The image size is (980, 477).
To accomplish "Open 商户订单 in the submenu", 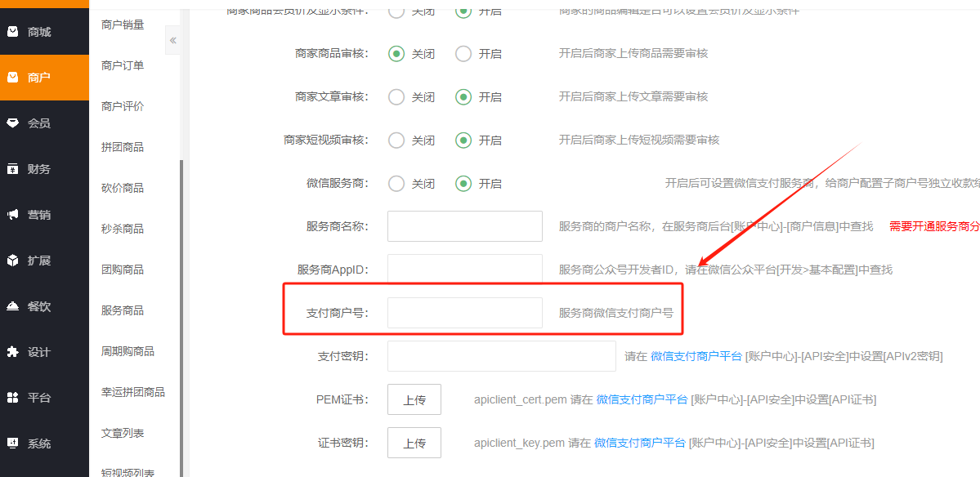I will click(x=123, y=65).
